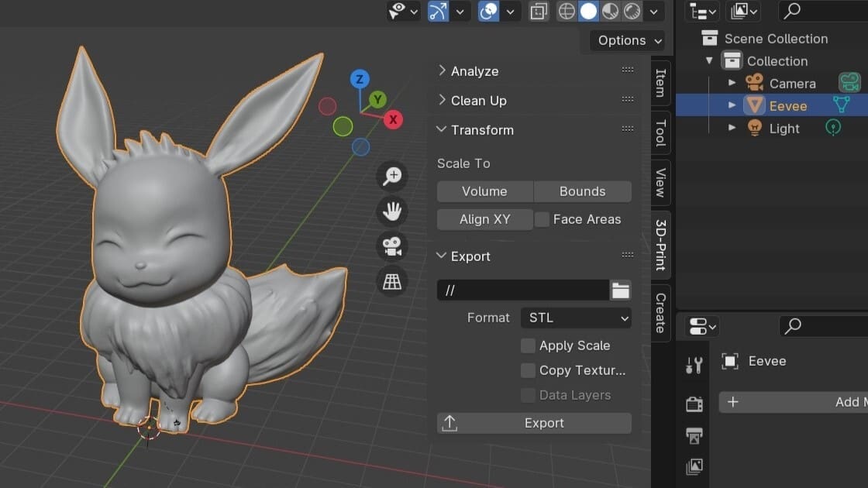Click the Align XY button
Viewport: 868px width, 488px height.
click(x=485, y=219)
